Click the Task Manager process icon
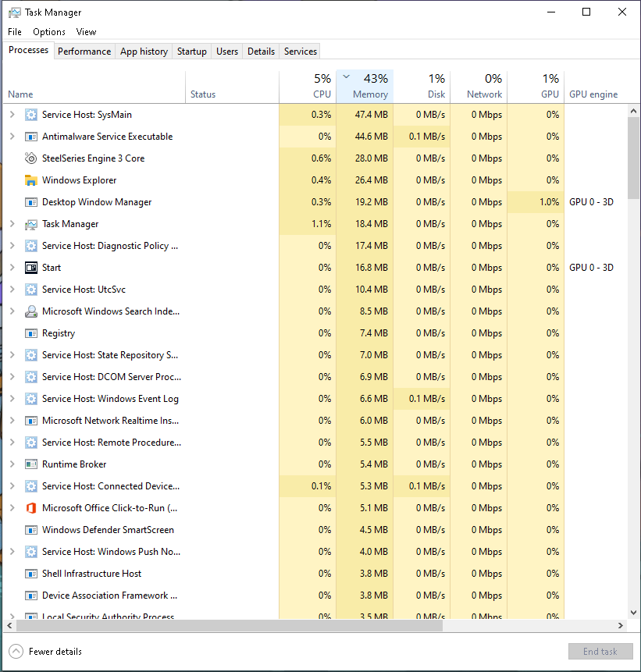 [x=31, y=224]
